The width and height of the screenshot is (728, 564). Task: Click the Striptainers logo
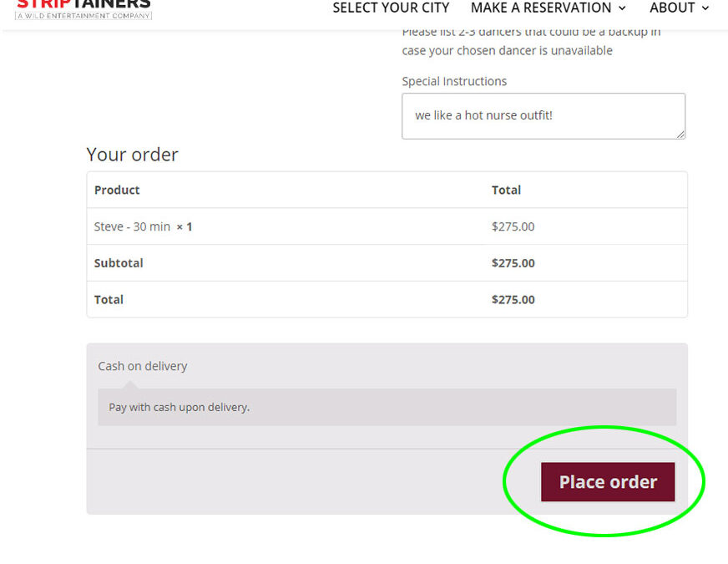pyautogui.click(x=83, y=9)
